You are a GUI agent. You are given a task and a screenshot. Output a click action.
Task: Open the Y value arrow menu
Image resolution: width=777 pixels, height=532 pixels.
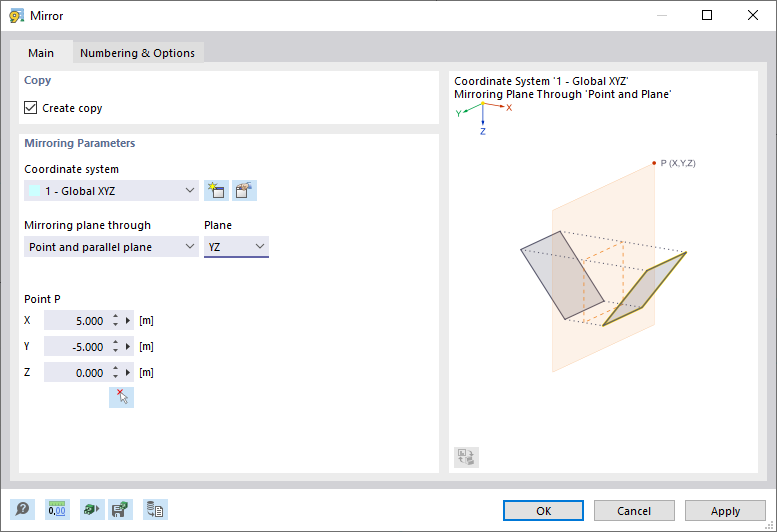tap(127, 346)
